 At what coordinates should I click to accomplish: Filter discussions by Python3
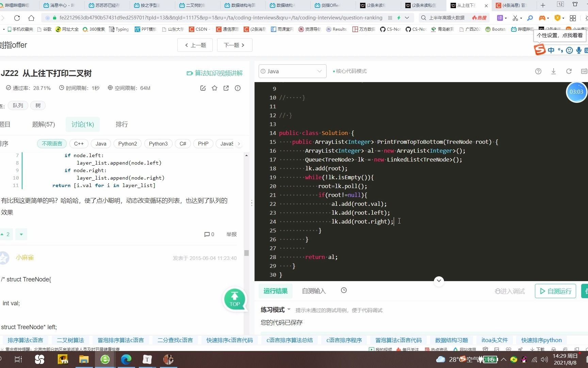click(158, 143)
